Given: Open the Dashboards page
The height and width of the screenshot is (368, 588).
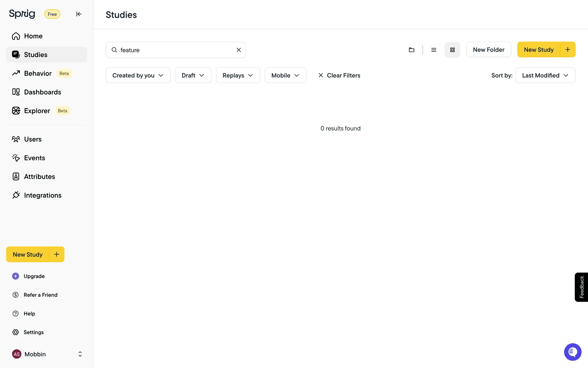Looking at the screenshot, I should [x=42, y=92].
